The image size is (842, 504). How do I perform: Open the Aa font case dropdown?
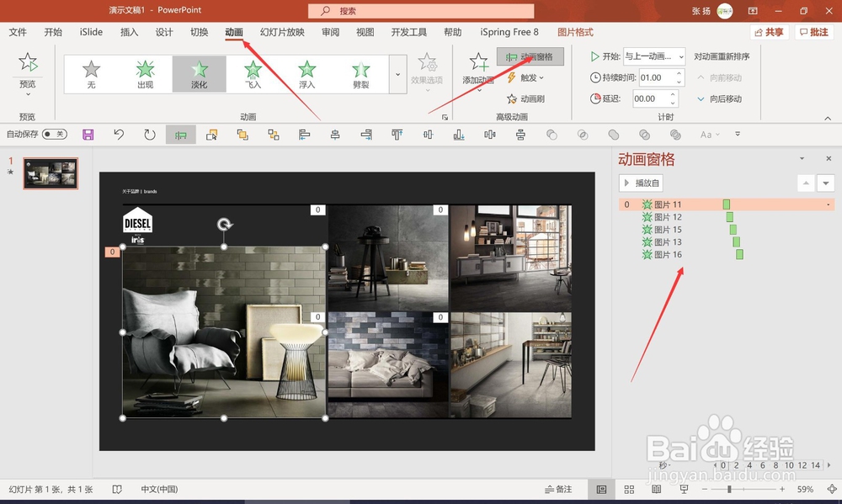(x=709, y=135)
